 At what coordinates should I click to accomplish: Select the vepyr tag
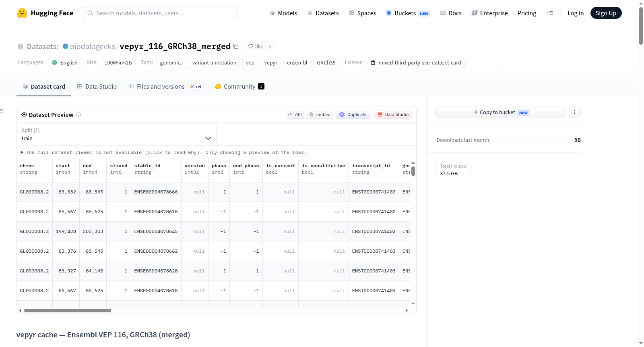271,62
